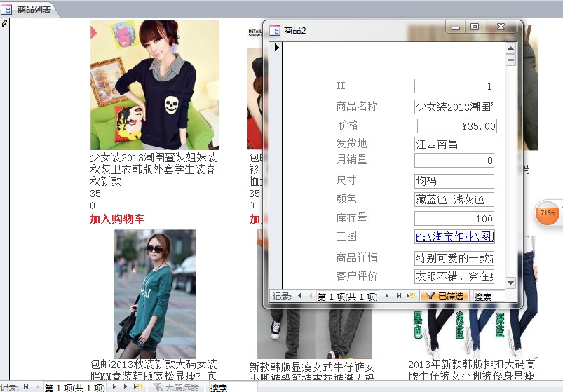Open the F:\淘宝作业 主图 hyperlink
This screenshot has height=392, width=563.
coord(454,237)
